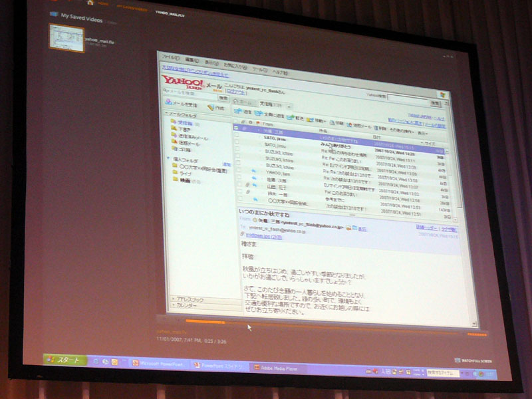This screenshot has height=399, width=532.
Task: Click the 追加 link beside 個人フォルダ
Action: pyautogui.click(x=226, y=164)
